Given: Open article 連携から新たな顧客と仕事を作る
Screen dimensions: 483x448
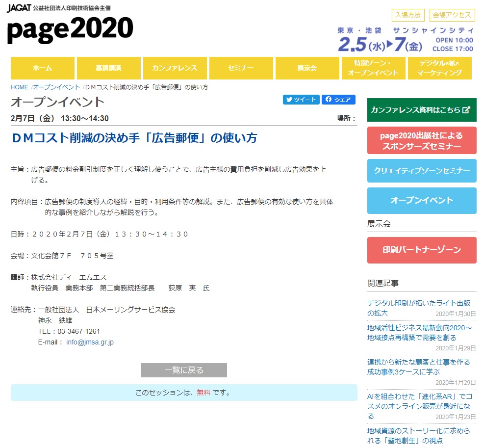Looking at the screenshot, I should (x=419, y=367).
